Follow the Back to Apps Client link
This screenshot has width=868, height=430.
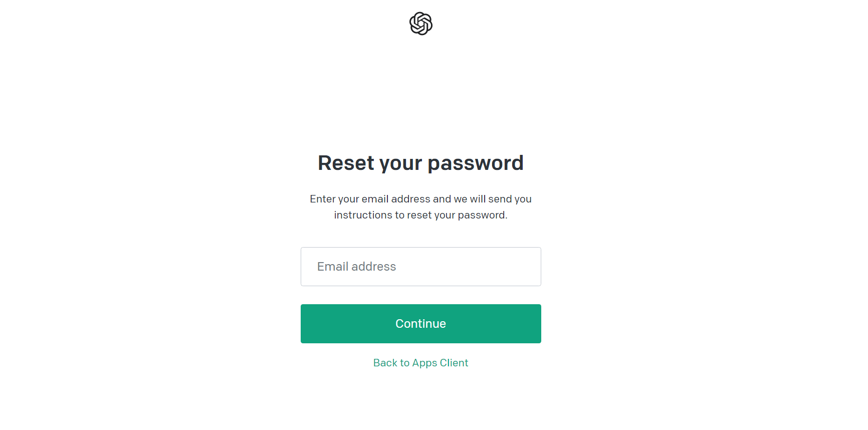click(x=420, y=363)
